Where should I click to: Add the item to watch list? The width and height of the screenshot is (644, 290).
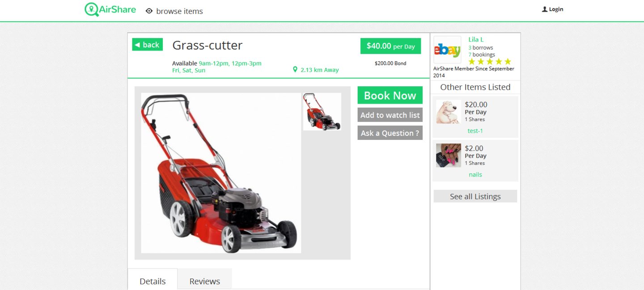[390, 115]
